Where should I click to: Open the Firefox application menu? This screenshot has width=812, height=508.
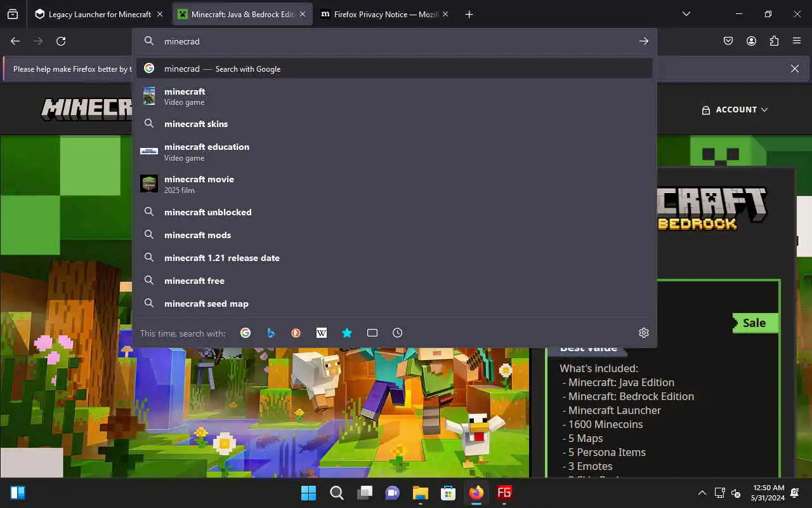(797, 41)
